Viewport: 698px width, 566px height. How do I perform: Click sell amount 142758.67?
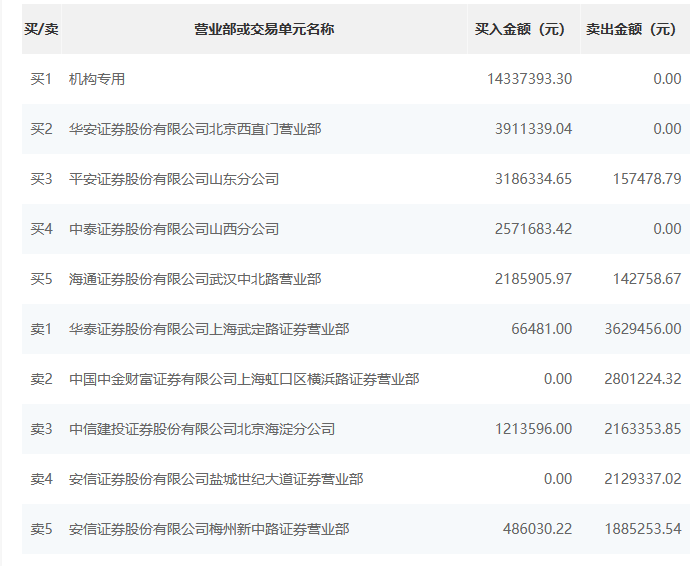pyautogui.click(x=647, y=279)
